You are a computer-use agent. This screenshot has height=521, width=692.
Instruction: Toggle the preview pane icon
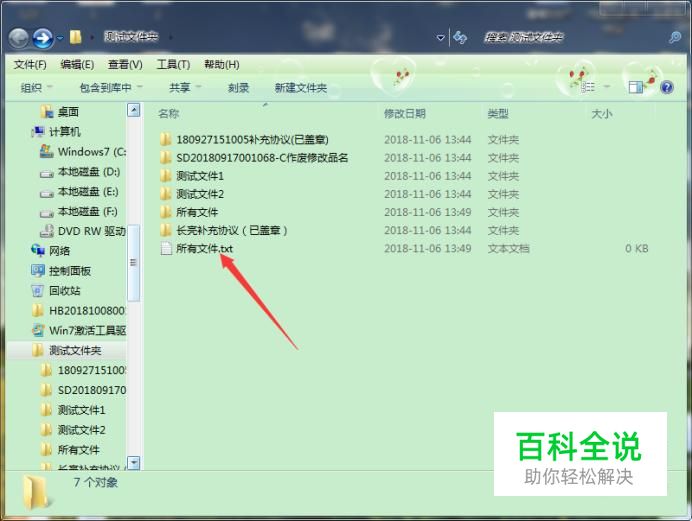click(636, 87)
